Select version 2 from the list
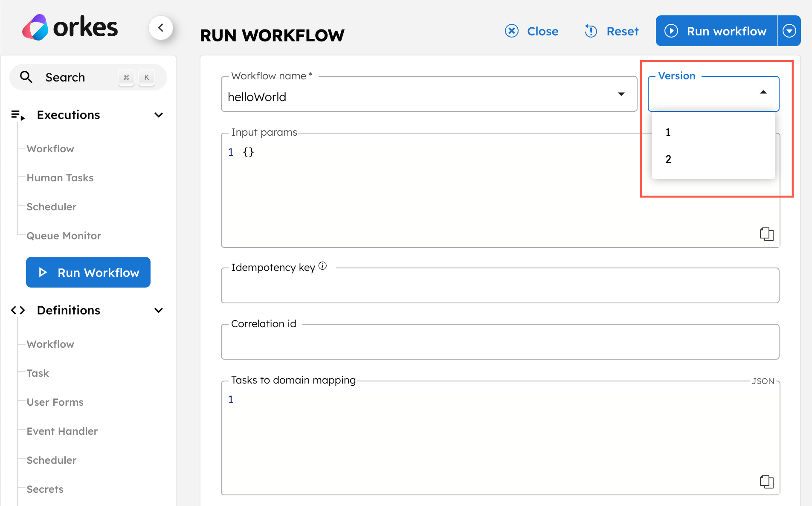Viewport: 812px width, 506px height. point(713,159)
